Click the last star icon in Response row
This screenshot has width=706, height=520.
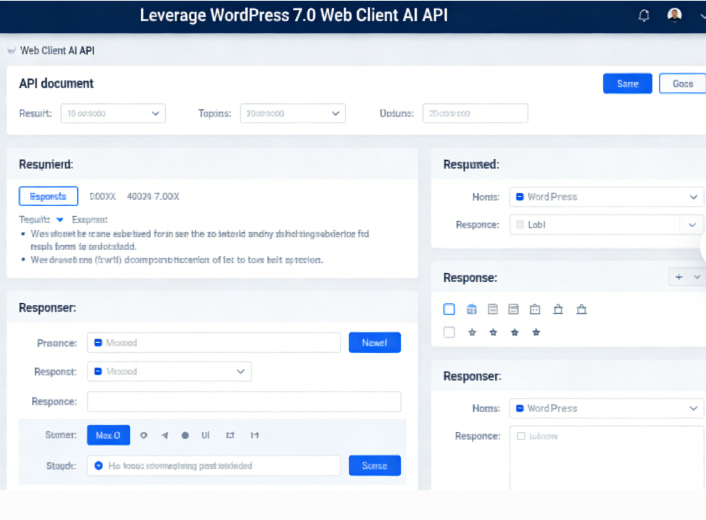coord(537,332)
